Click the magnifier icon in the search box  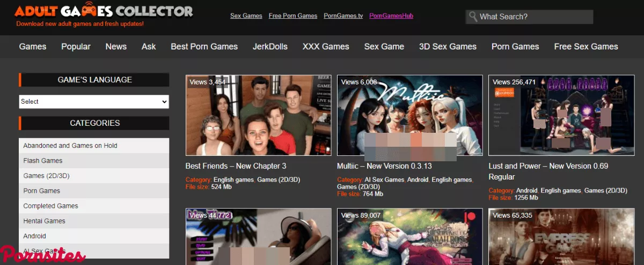(473, 17)
